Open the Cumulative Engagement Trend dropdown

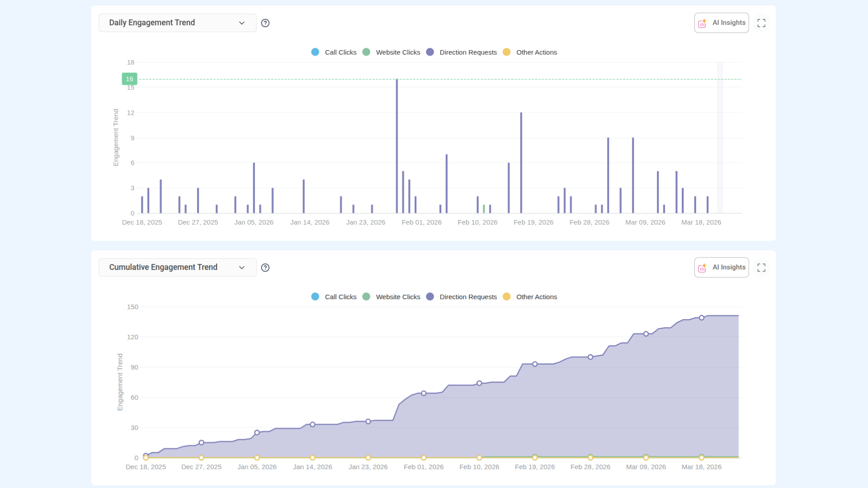click(x=177, y=267)
